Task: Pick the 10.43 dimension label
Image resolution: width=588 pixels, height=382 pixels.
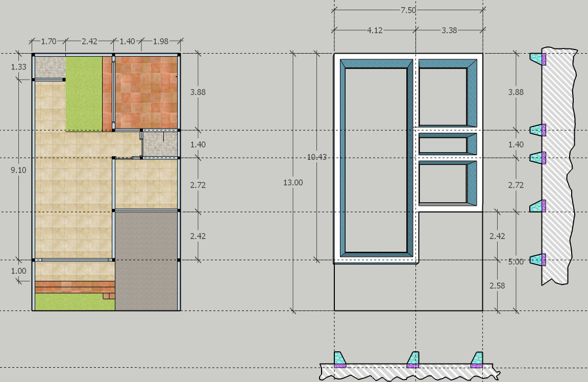Action: pos(316,157)
